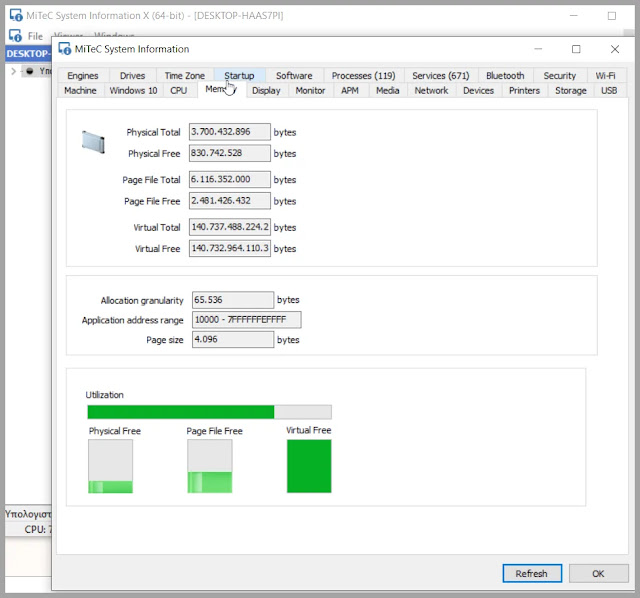
Task: Click the Refresh button
Action: (532, 574)
